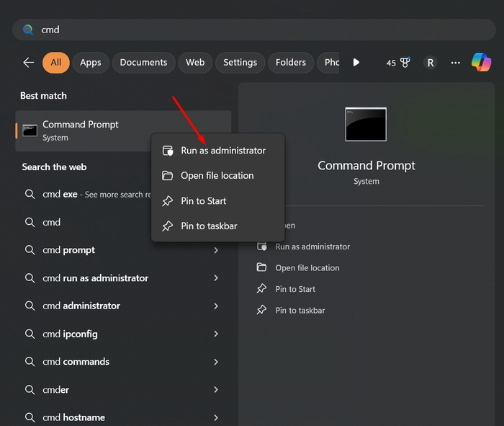Open the cmd commands web suggestion
Viewport: 504px width, 426px height.
(123, 362)
